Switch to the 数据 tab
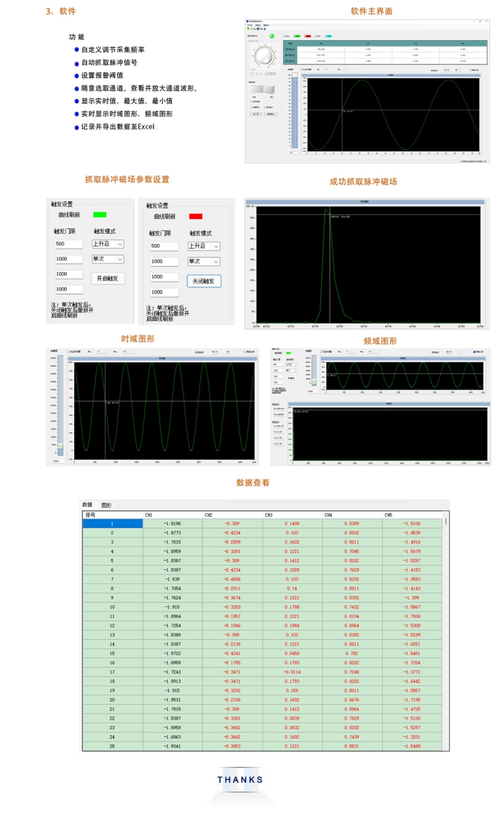The image size is (504, 818). click(x=88, y=505)
